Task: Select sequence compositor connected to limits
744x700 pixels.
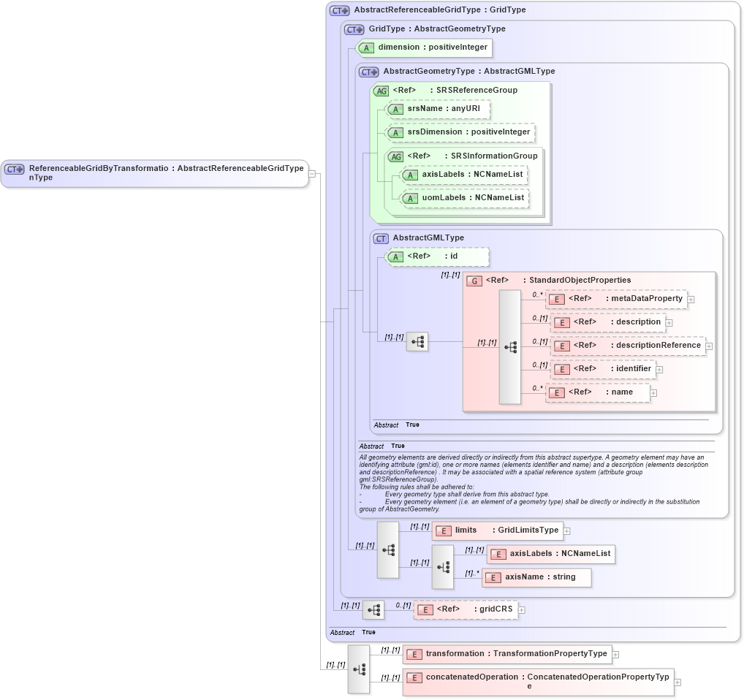Action: point(388,550)
